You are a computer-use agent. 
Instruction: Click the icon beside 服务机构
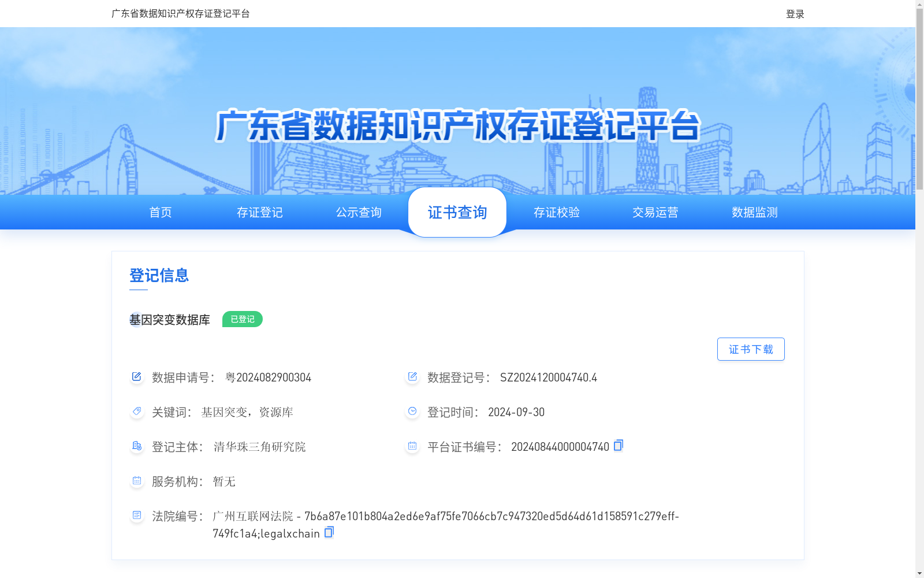coord(136,481)
